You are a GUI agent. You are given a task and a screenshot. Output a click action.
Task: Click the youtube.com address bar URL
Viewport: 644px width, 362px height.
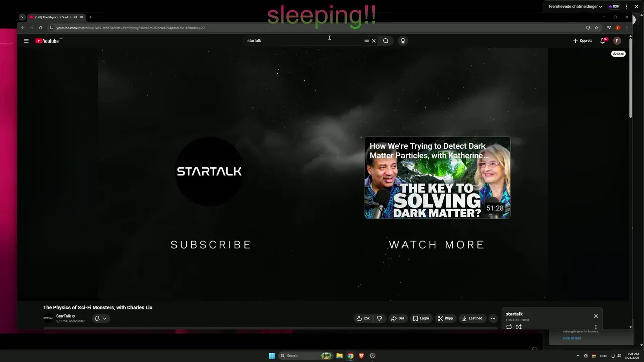(x=130, y=28)
